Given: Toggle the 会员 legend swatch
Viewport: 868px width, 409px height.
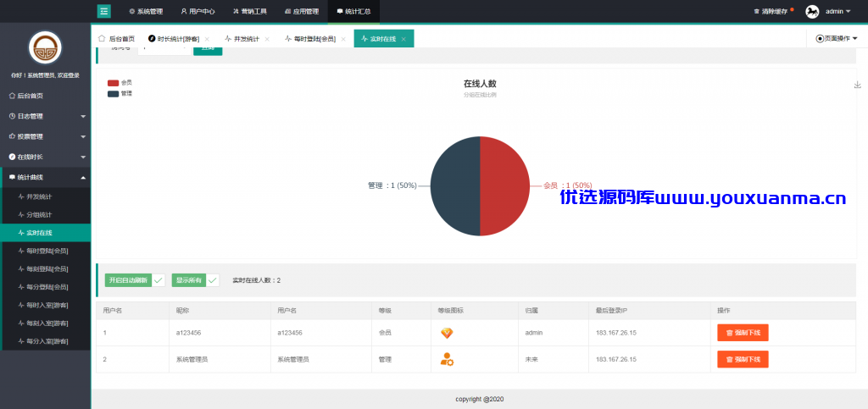Looking at the screenshot, I should tap(113, 82).
